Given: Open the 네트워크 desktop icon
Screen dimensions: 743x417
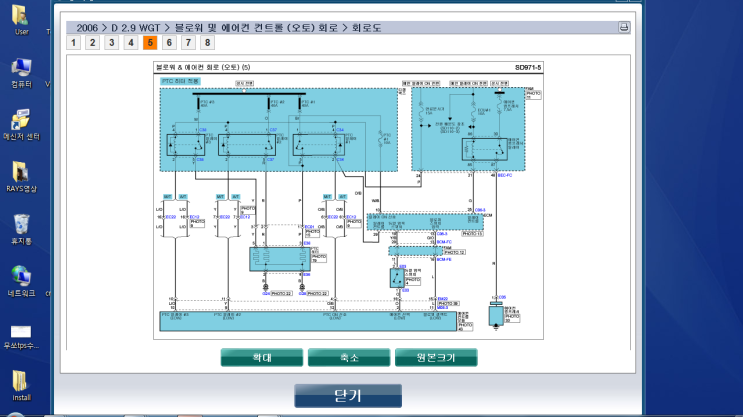Looking at the screenshot, I should 21,281.
